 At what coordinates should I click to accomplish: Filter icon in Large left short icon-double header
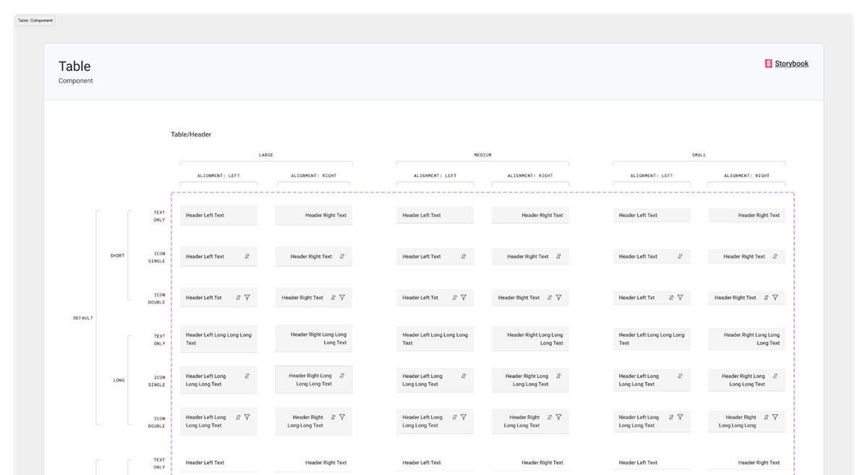[x=247, y=297]
